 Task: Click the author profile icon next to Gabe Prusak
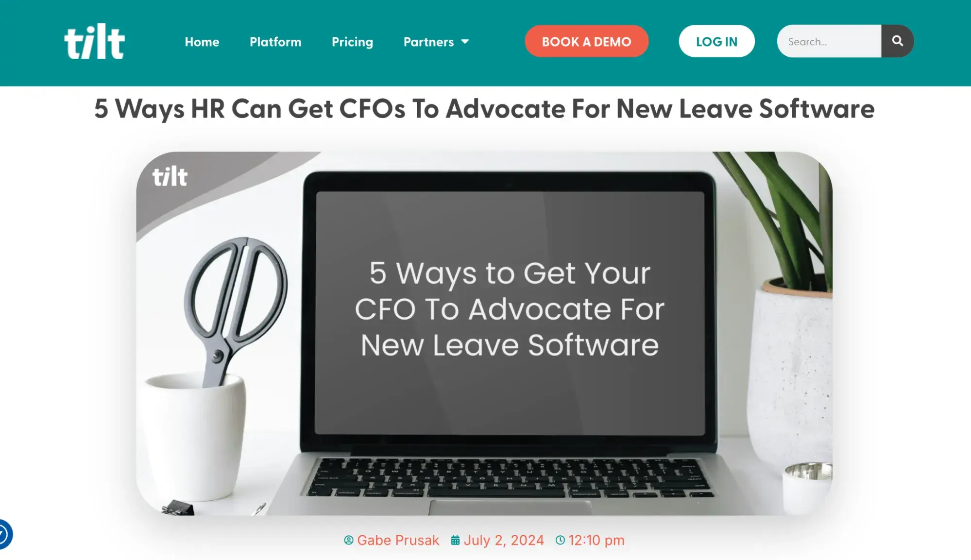point(349,541)
